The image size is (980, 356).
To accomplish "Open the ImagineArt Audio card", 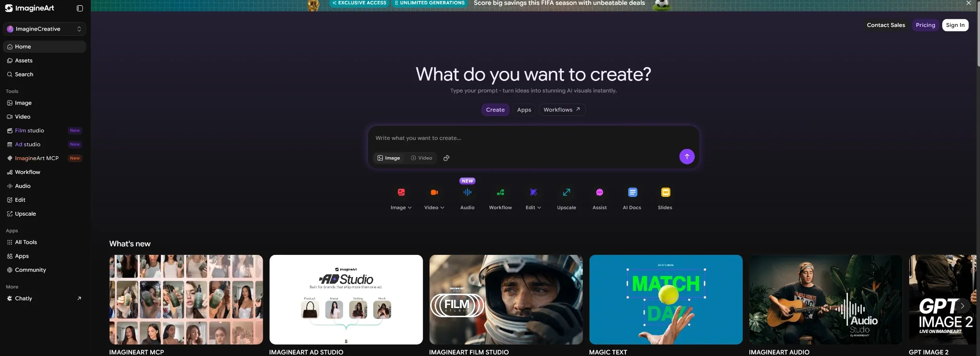I will [x=825, y=299].
